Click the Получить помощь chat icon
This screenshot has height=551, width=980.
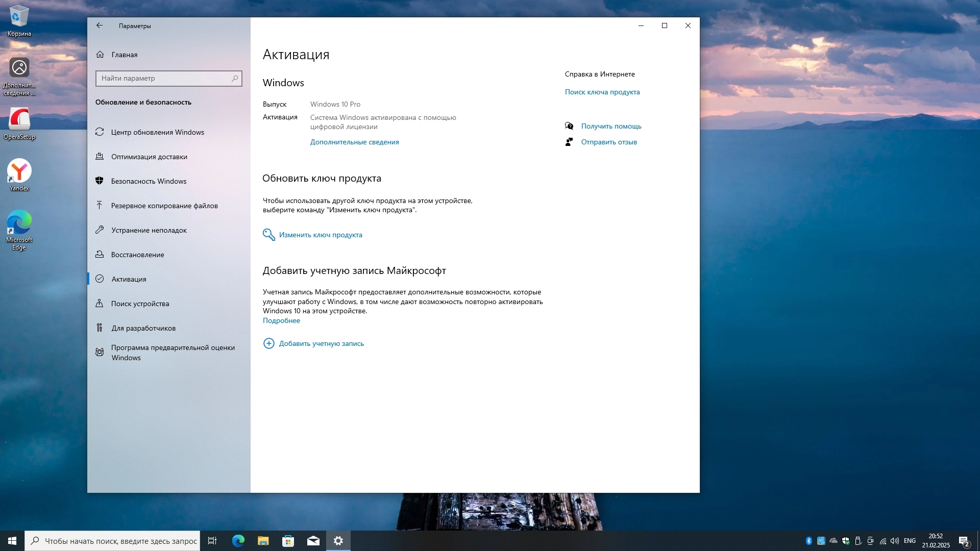coord(569,126)
